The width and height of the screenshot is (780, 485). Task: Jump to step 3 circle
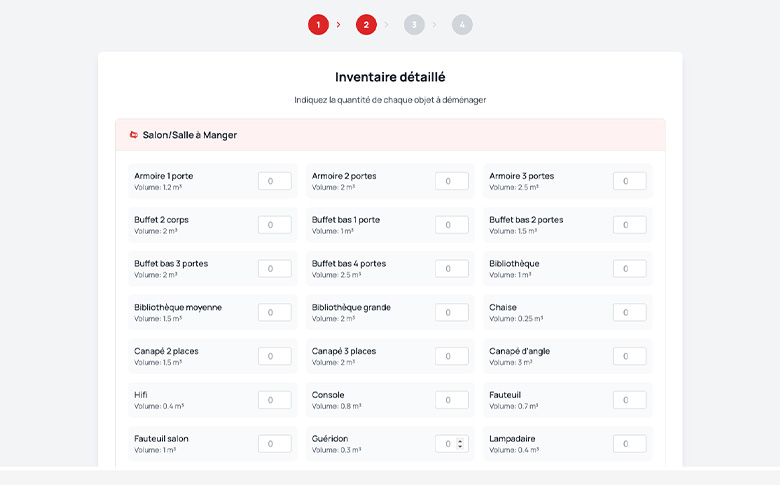(x=414, y=25)
